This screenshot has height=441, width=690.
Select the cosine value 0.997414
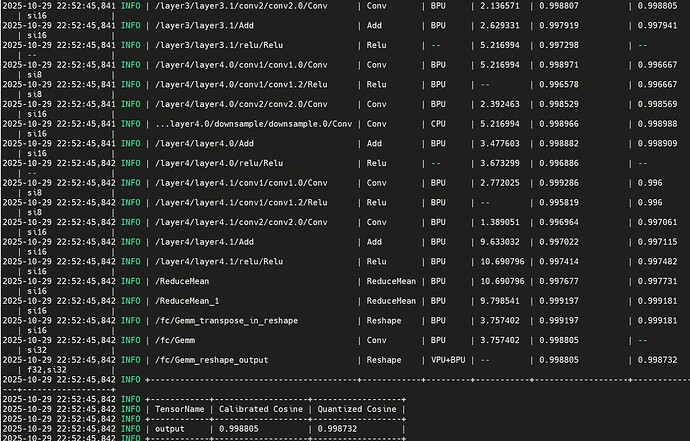559,261
